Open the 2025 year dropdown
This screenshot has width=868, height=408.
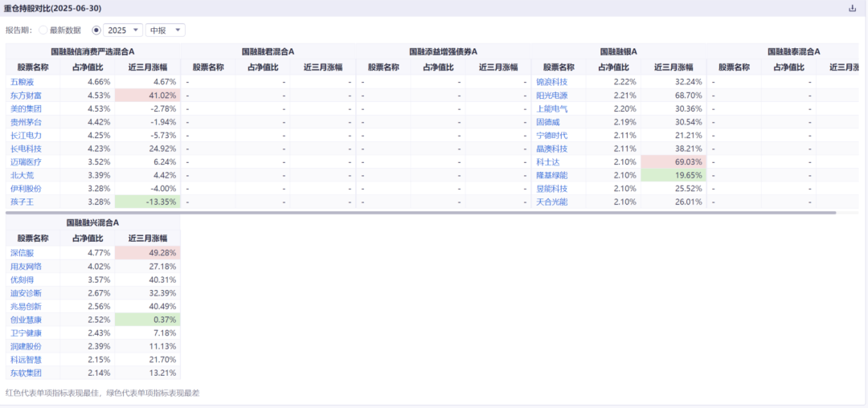click(123, 30)
